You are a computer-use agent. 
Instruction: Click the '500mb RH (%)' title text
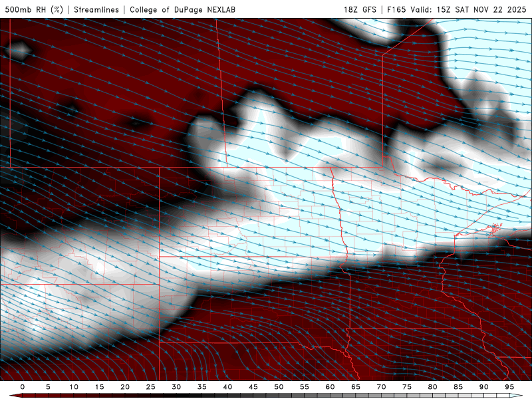click(x=34, y=9)
